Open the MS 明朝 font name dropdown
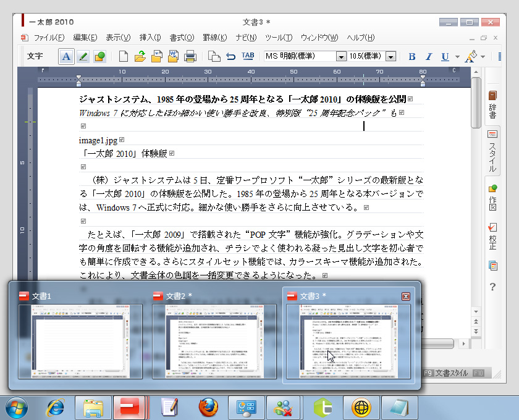The width and height of the screenshot is (519, 420). click(x=341, y=57)
